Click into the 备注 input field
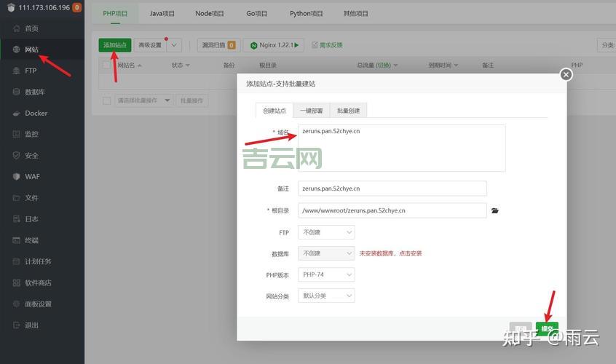This screenshot has width=616, height=364. 392,189
